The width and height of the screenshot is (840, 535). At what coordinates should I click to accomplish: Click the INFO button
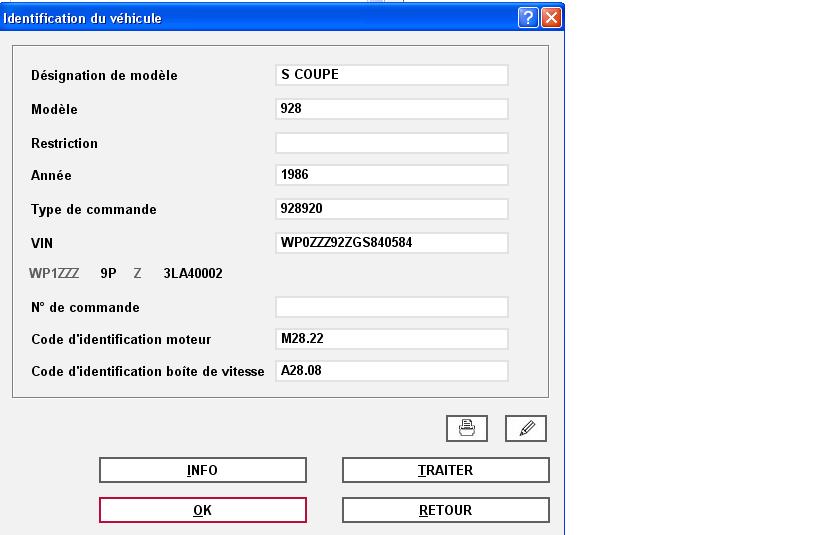tap(202, 470)
